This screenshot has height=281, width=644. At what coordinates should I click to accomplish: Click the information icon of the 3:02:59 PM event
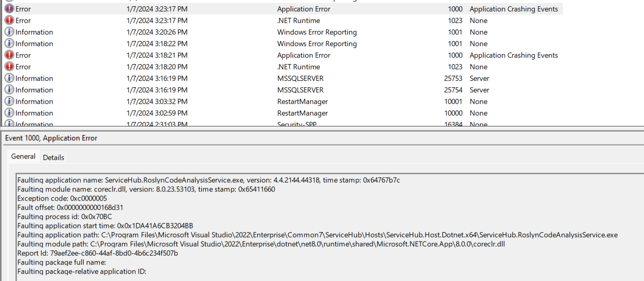point(9,113)
